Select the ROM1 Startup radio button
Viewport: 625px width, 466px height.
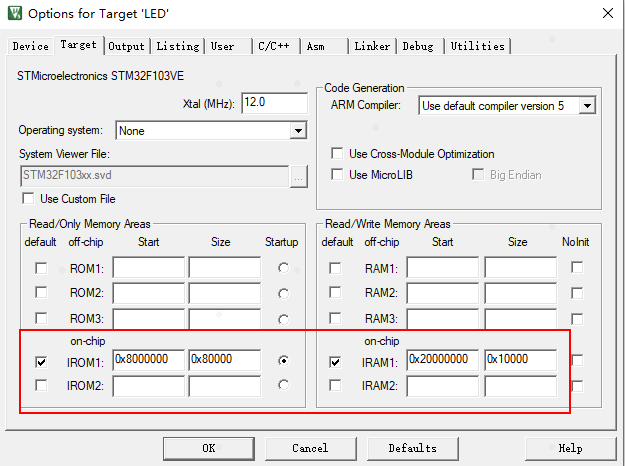point(283,268)
